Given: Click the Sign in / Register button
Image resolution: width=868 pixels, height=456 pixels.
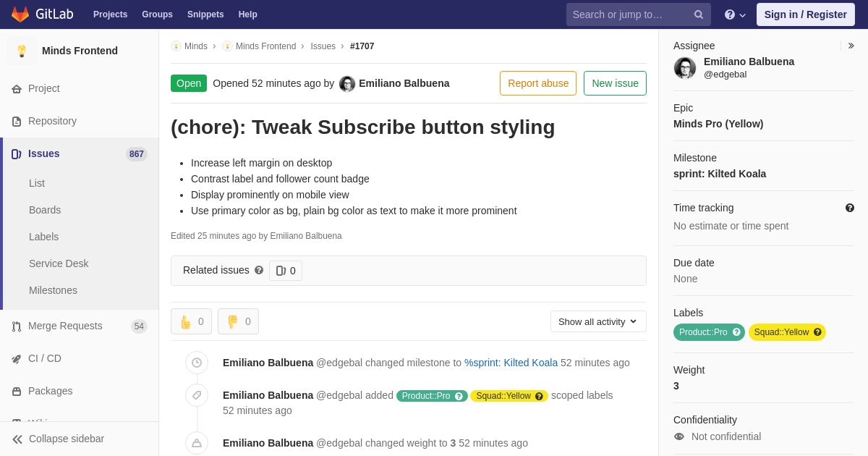Looking at the screenshot, I should (x=806, y=14).
